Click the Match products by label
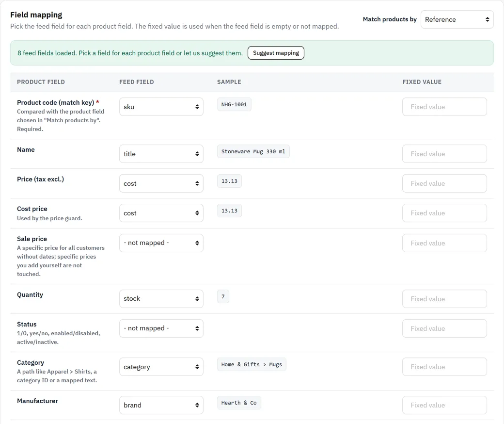The height and width of the screenshot is (424, 504). 390,19
